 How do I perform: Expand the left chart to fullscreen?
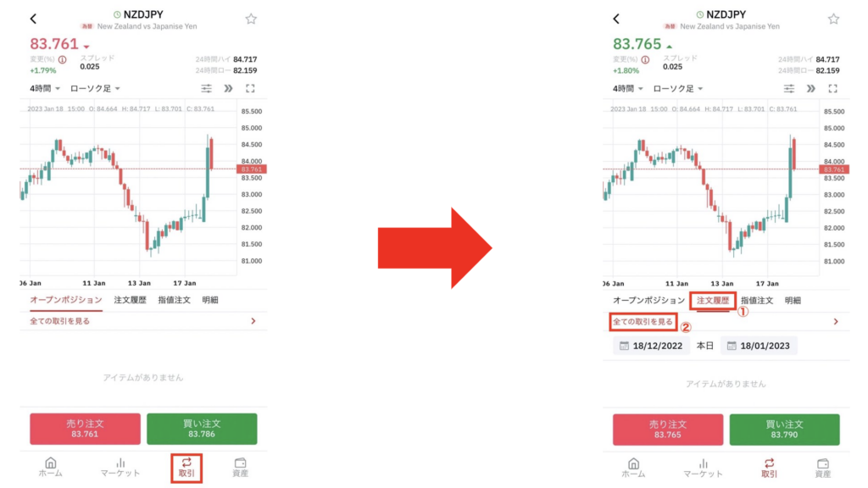tap(250, 88)
